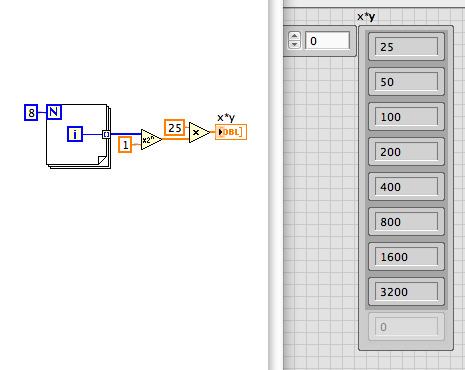Screen dimensions: 465x370
Task: Click the array index field showing 0
Action: (327, 41)
